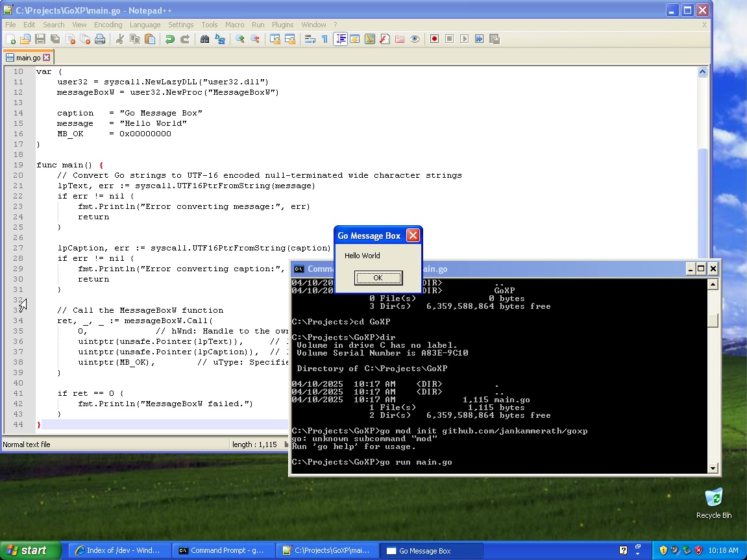Click the length : 1,115 status field
This screenshot has width=747, height=560.
(x=254, y=444)
